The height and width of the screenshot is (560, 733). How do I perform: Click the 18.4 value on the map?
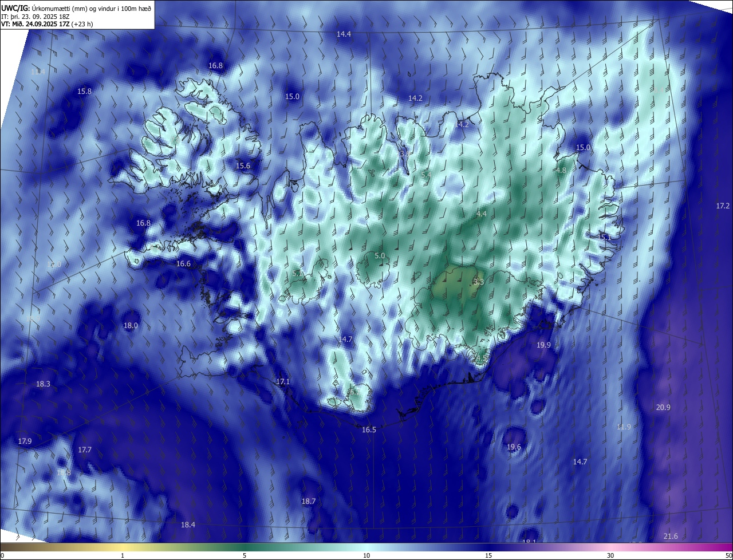(188, 525)
